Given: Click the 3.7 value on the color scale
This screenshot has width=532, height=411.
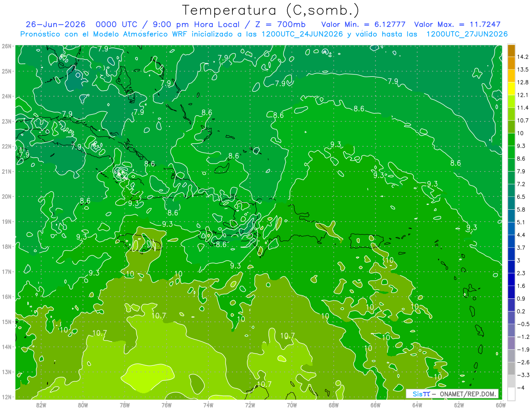Looking at the screenshot, I should click(521, 247).
